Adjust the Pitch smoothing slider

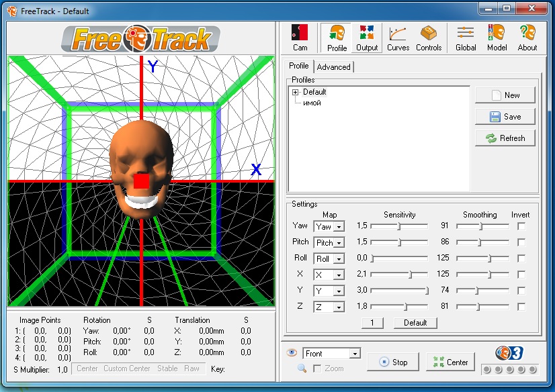pyautogui.click(x=483, y=242)
